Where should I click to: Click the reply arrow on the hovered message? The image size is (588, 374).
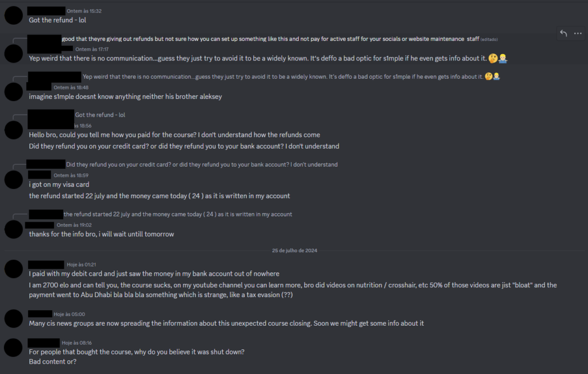coord(563,34)
